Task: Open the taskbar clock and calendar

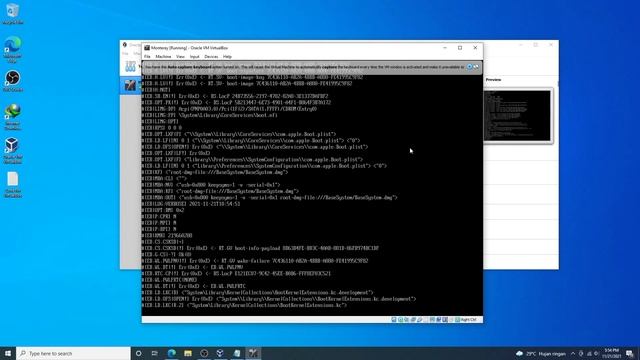Action: coord(611,353)
